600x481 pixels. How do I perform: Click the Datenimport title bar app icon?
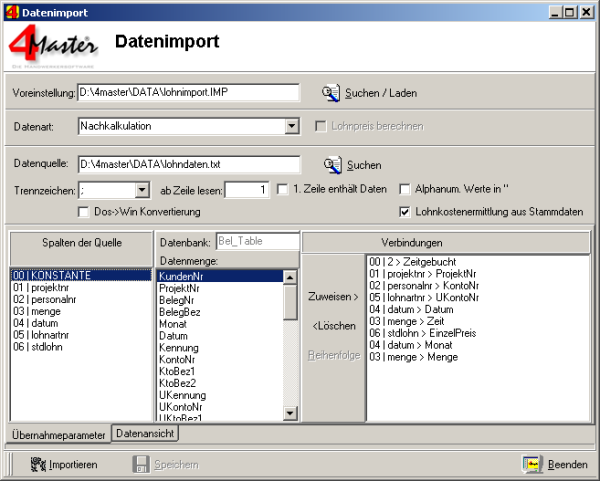(x=11, y=11)
